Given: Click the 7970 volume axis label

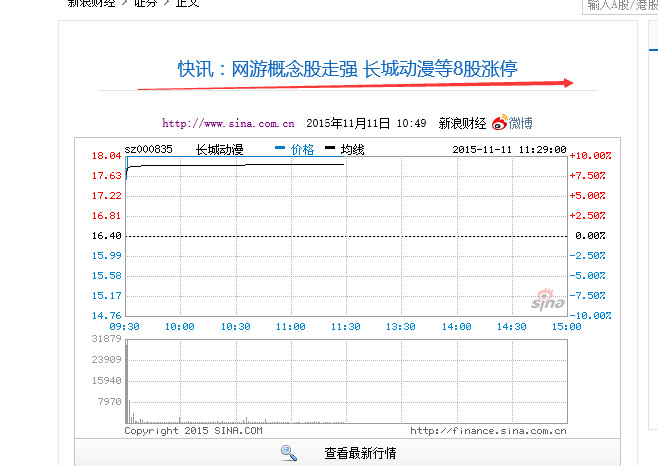Looking at the screenshot, I should tap(110, 402).
